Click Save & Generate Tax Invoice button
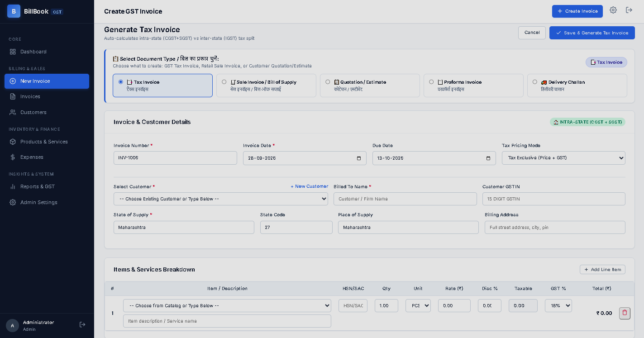This screenshot has width=644, height=338. coord(592,33)
